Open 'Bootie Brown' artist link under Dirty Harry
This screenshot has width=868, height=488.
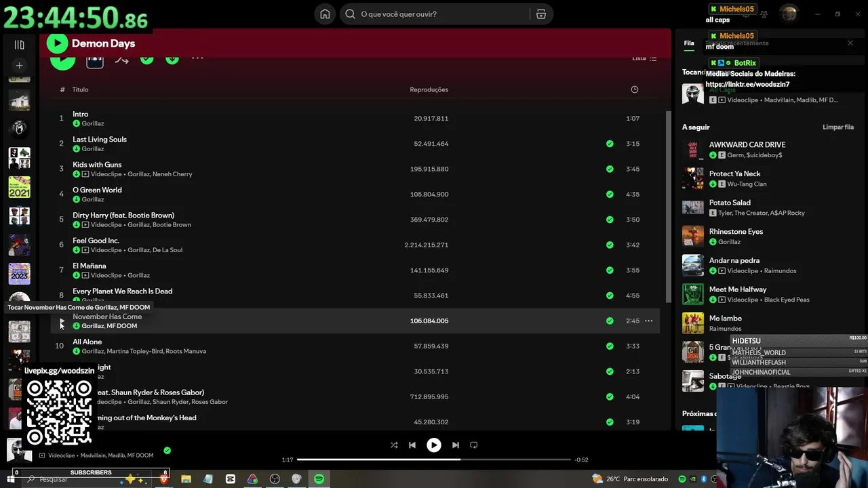click(172, 225)
